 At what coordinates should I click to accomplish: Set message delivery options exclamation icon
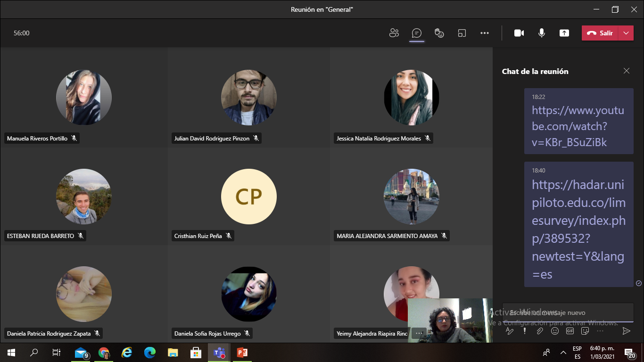[525, 331]
